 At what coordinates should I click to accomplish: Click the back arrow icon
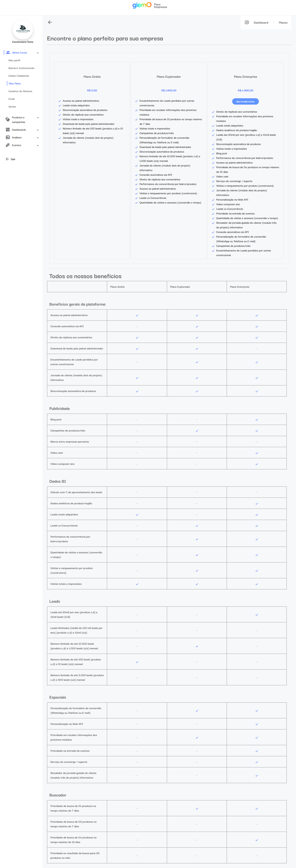50,22
